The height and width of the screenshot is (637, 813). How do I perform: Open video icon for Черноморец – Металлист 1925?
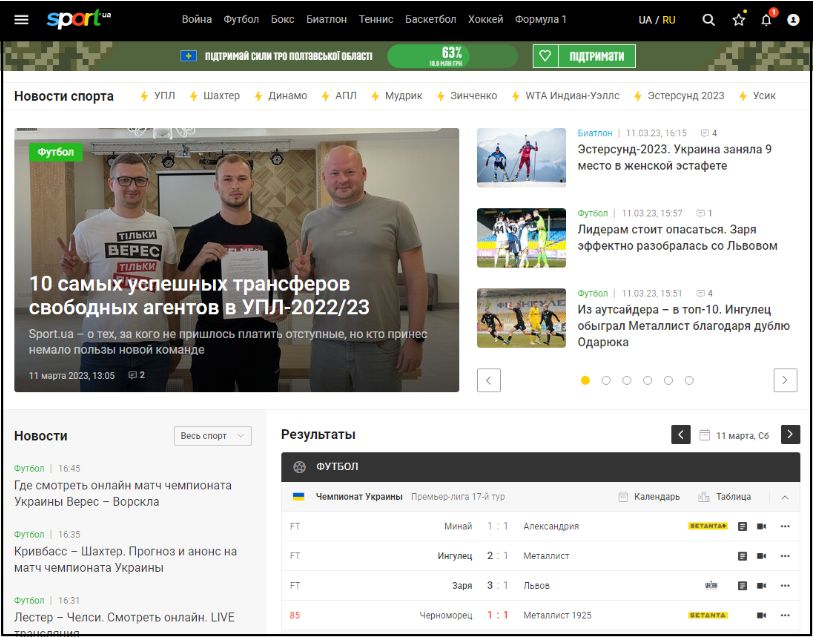click(x=761, y=615)
